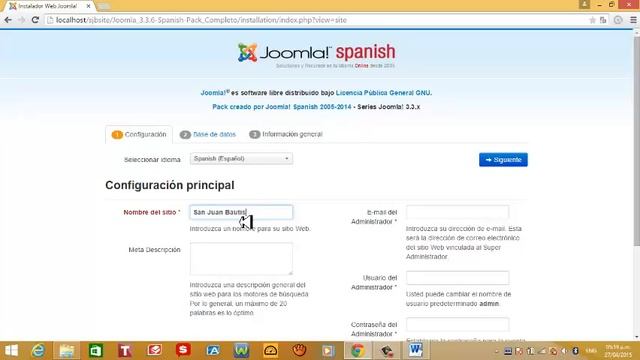
Task: Click the Usuario del Administrador field
Action: pos(458,278)
